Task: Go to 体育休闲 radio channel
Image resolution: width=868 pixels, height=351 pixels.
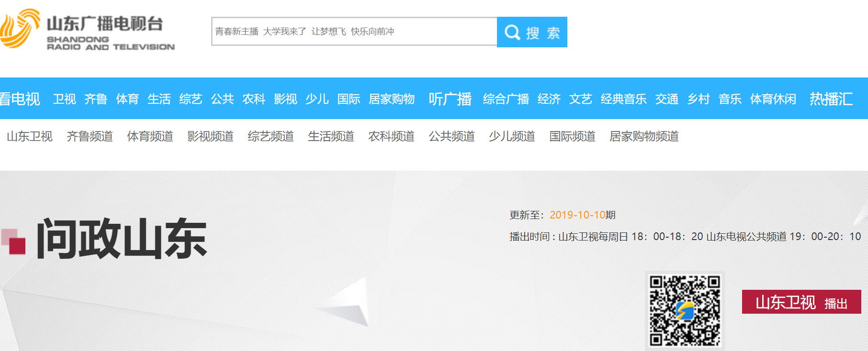Action: 773,99
